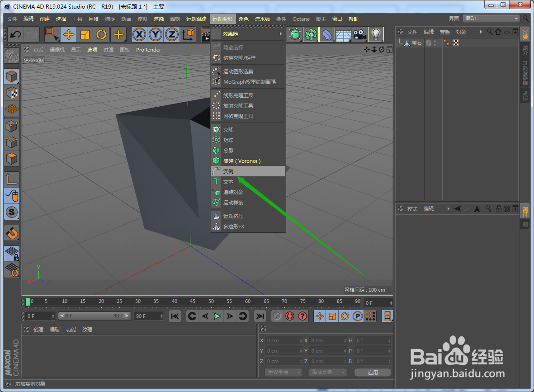Click the position X coordinate field
Screen dimensions: 534x392
pos(284,340)
